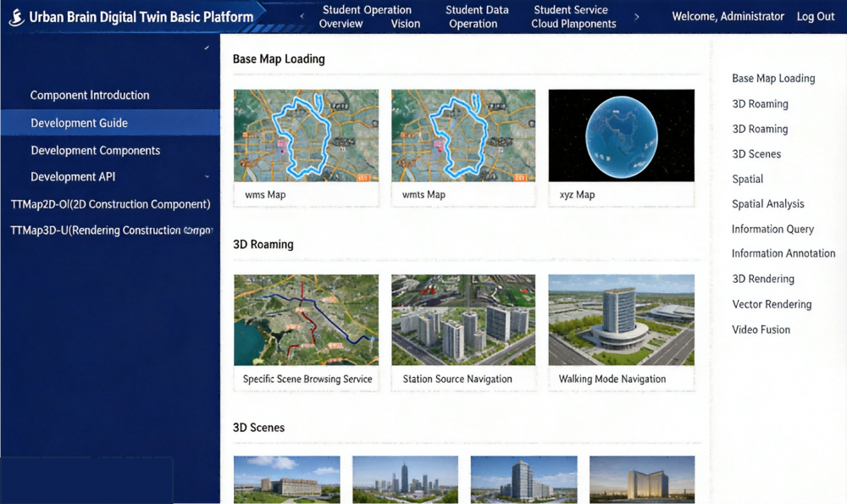The height and width of the screenshot is (504, 847).
Task: Open the wmts Map thumbnail
Action: (463, 136)
